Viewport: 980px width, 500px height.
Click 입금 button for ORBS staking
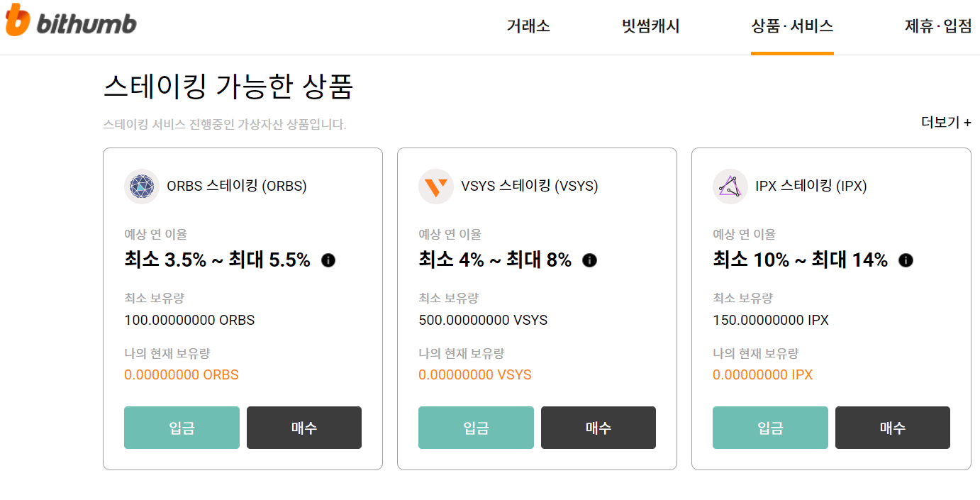182,428
